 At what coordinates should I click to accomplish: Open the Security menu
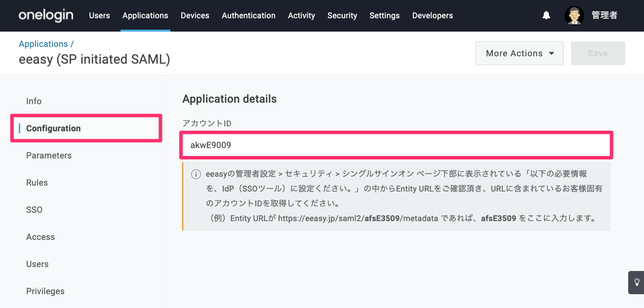pyautogui.click(x=342, y=15)
